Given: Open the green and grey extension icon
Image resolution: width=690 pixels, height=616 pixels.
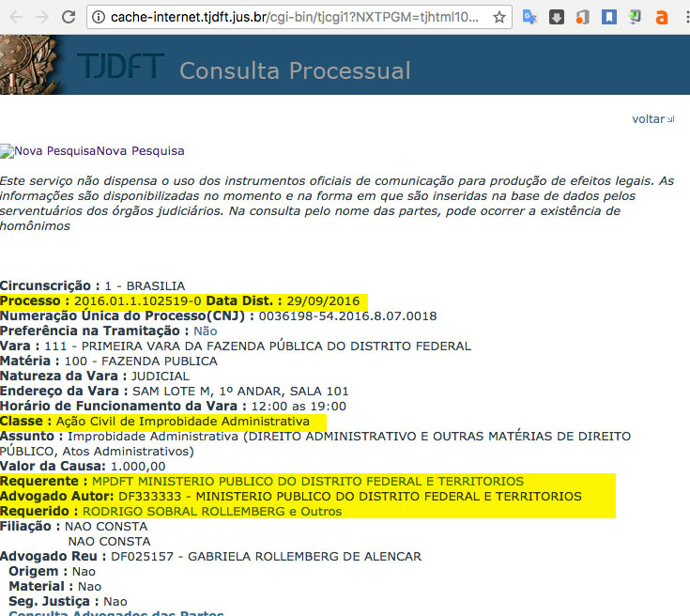Looking at the screenshot, I should click(x=636, y=17).
